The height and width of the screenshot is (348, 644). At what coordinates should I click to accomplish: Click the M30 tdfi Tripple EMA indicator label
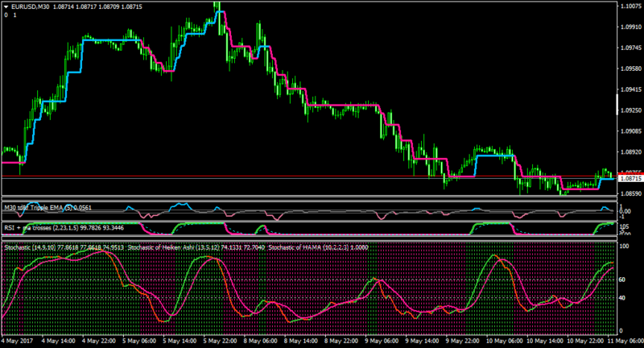point(48,208)
